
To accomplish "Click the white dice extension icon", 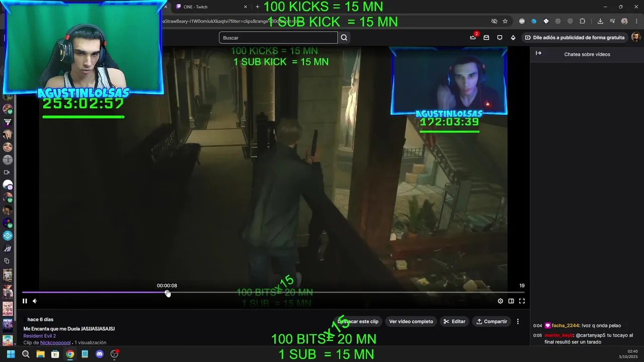I will pos(546,21).
